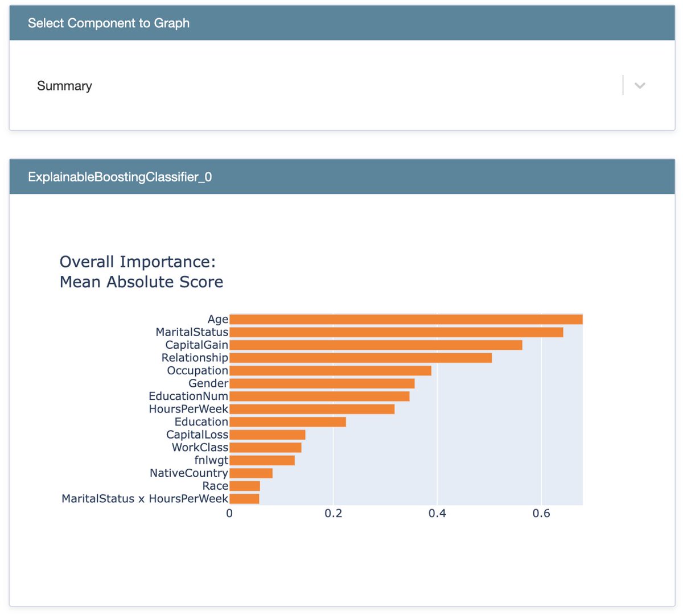
Task: Click the EducationNum importance bar
Action: (319, 396)
